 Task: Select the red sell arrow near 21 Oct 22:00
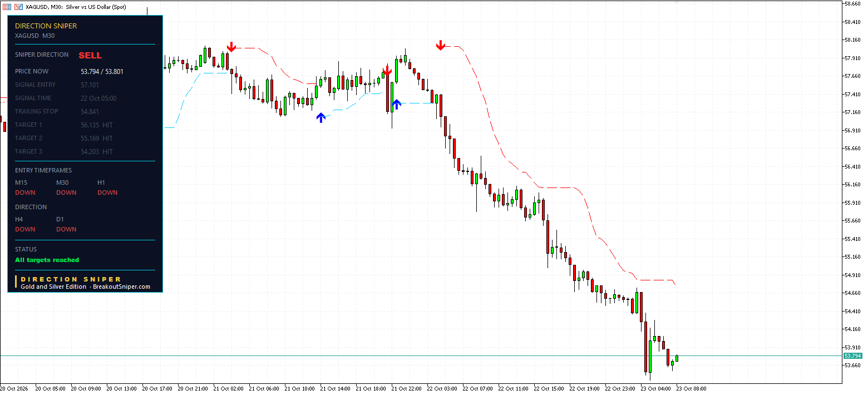pos(387,71)
